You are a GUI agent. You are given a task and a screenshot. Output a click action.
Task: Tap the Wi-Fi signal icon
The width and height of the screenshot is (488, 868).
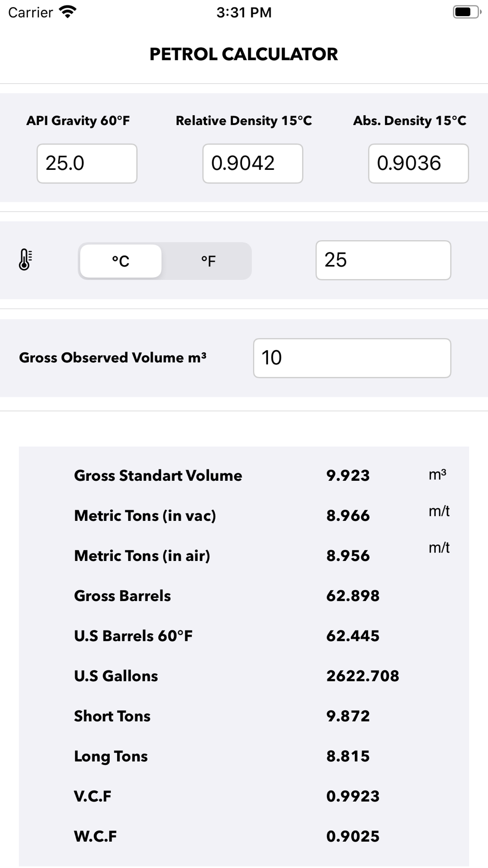click(67, 12)
